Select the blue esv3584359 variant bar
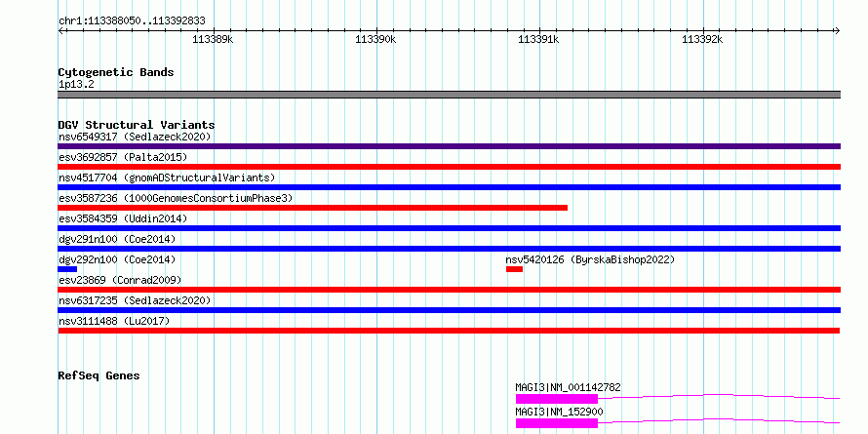 pos(449,228)
